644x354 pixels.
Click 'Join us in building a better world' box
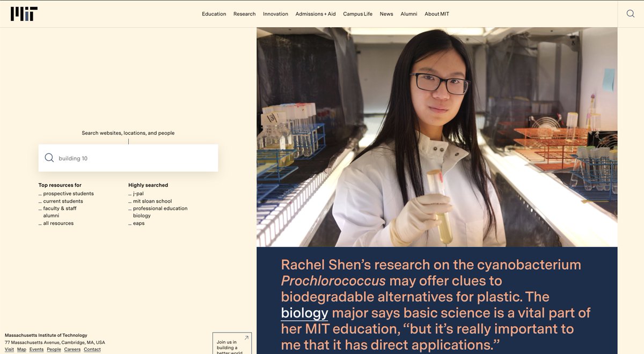pyautogui.click(x=232, y=343)
